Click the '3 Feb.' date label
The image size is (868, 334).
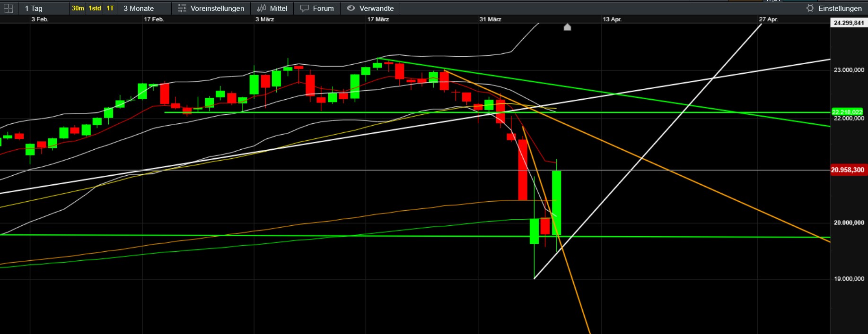click(40, 19)
